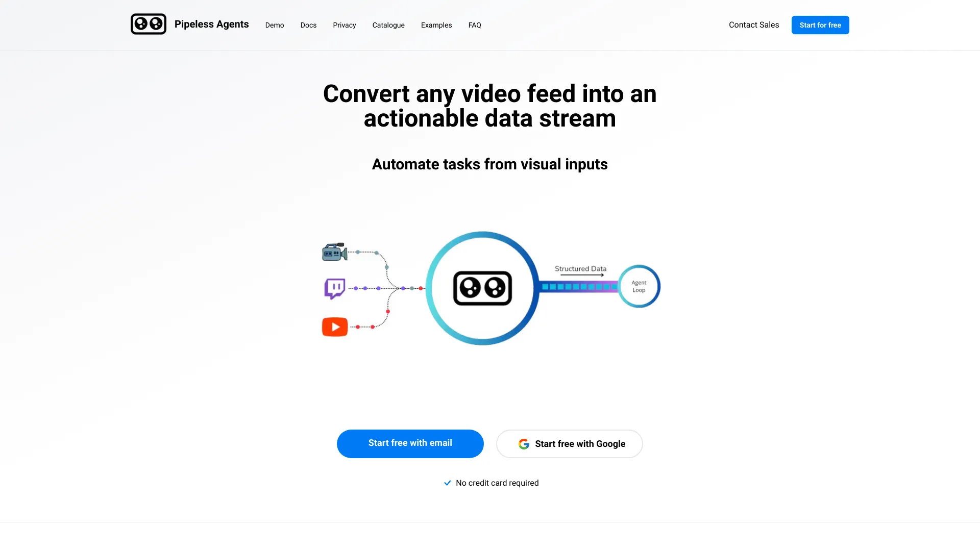Viewport: 980px width, 551px height.
Task: Click Start for free in top navigation
Action: point(820,25)
